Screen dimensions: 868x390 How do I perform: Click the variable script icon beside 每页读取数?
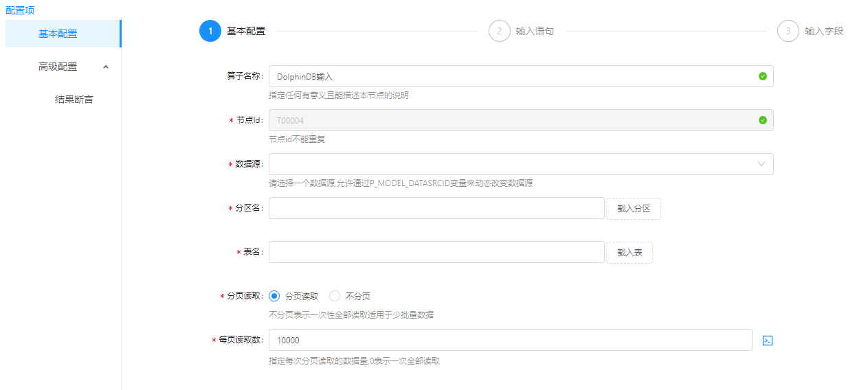tap(768, 341)
